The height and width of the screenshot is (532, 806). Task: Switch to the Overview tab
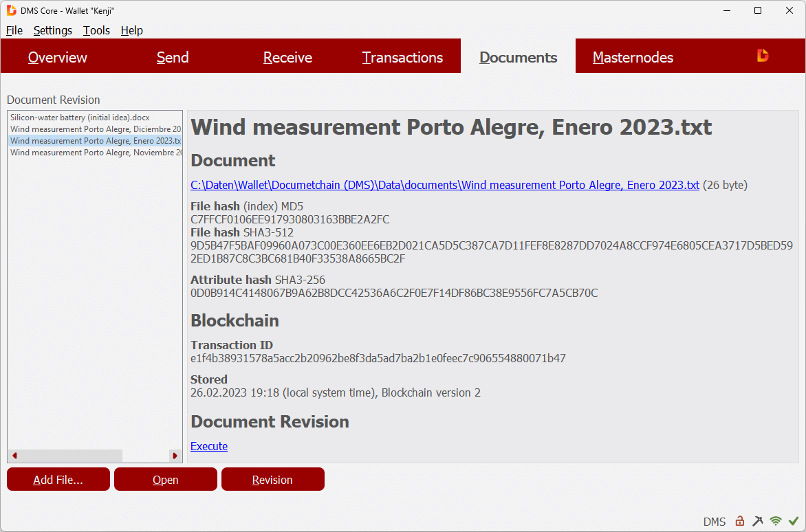point(58,57)
